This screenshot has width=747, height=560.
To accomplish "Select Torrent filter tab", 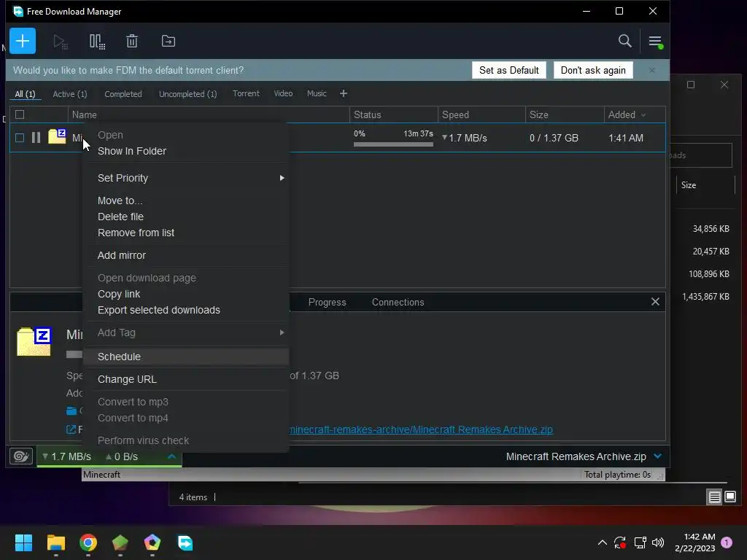I will tap(246, 94).
